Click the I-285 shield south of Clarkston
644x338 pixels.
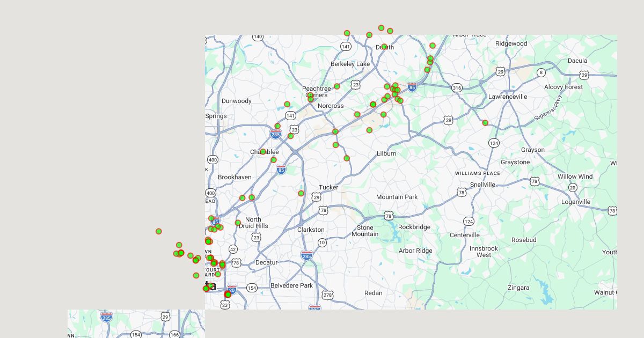pos(306,255)
